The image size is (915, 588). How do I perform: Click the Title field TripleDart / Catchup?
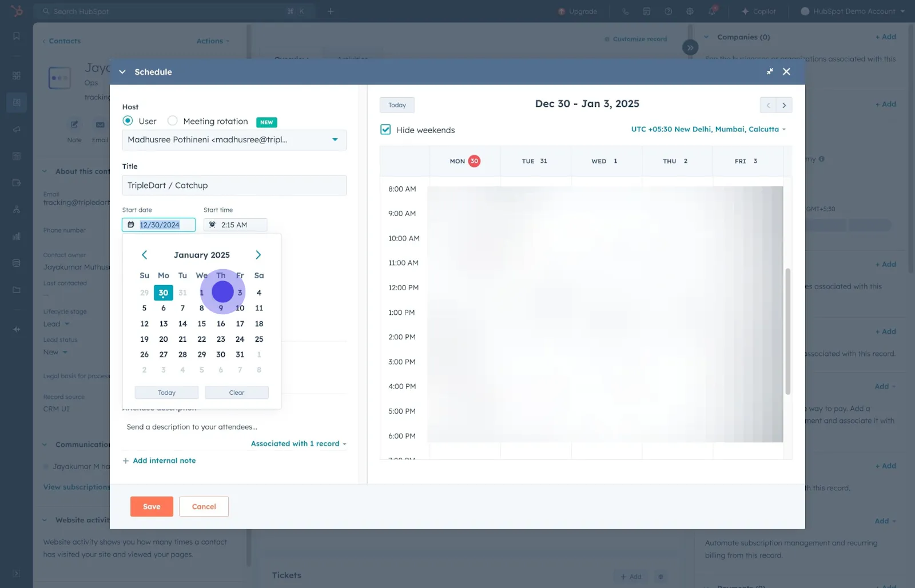coord(234,185)
